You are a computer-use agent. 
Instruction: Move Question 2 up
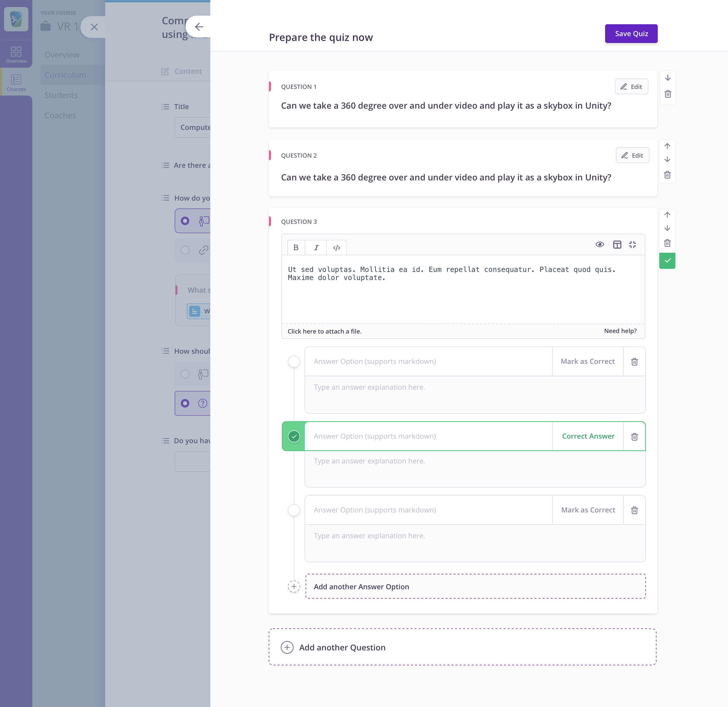pyautogui.click(x=667, y=146)
